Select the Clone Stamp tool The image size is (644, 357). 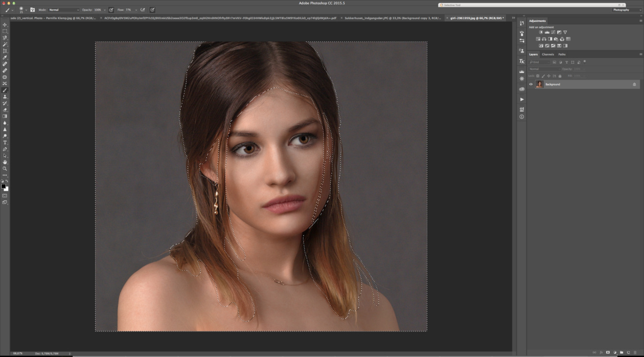[x=5, y=97]
